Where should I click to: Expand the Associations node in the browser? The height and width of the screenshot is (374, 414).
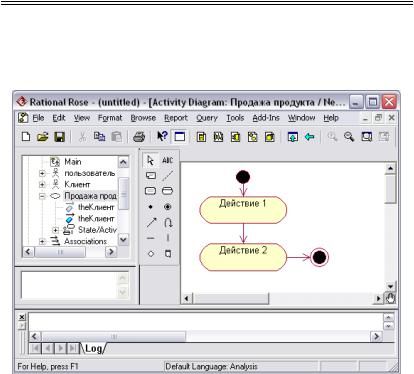click(x=42, y=241)
